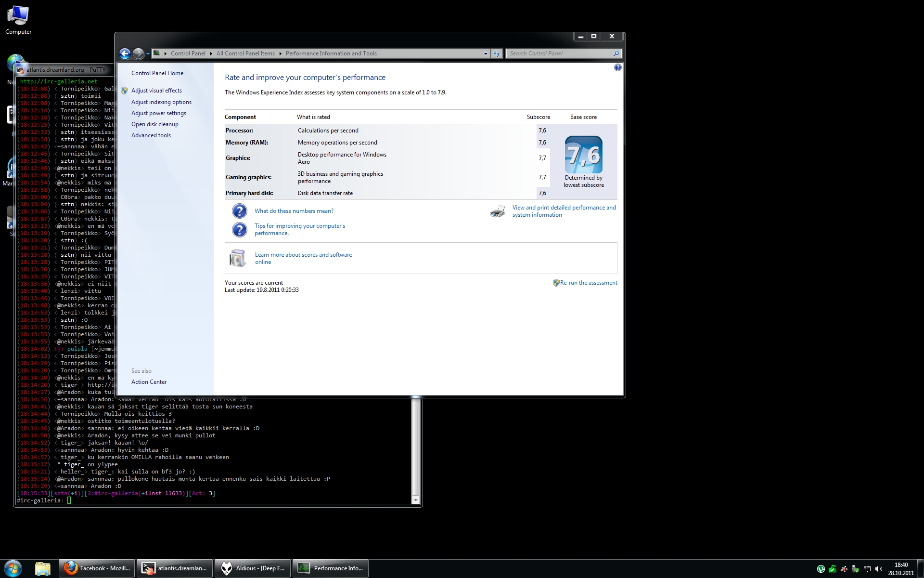Screen dimensions: 924x578
Task: Click the printer icon for detailed report
Action: coord(498,211)
